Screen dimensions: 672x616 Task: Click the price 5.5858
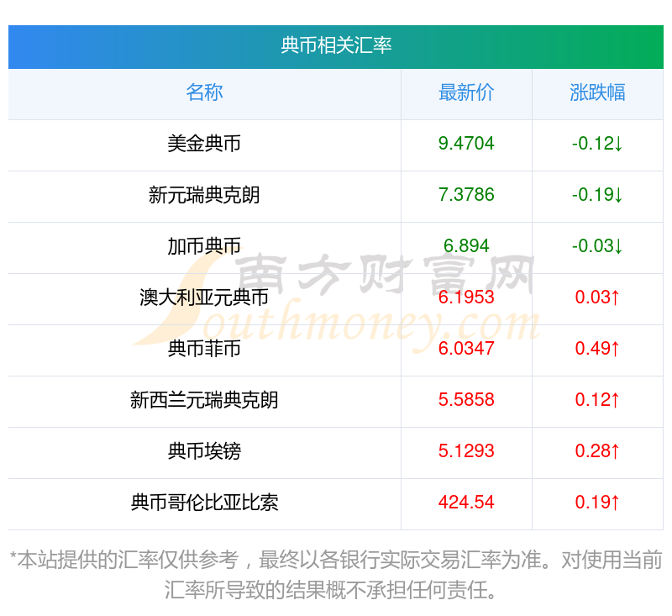[466, 400]
